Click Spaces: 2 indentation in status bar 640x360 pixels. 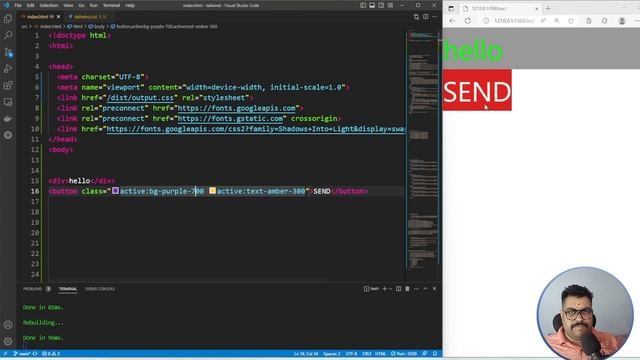pyautogui.click(x=332, y=354)
